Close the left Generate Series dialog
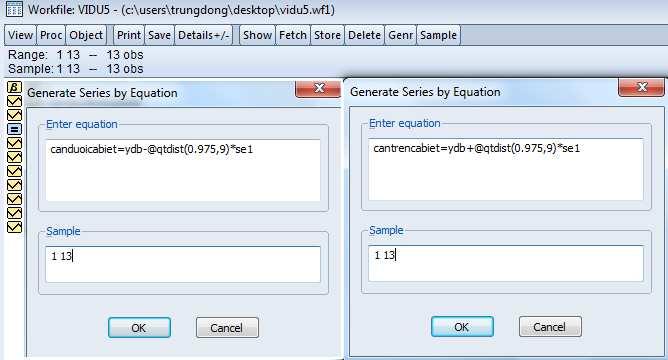Screen dimensions: 668x360 pyautogui.click(x=318, y=88)
